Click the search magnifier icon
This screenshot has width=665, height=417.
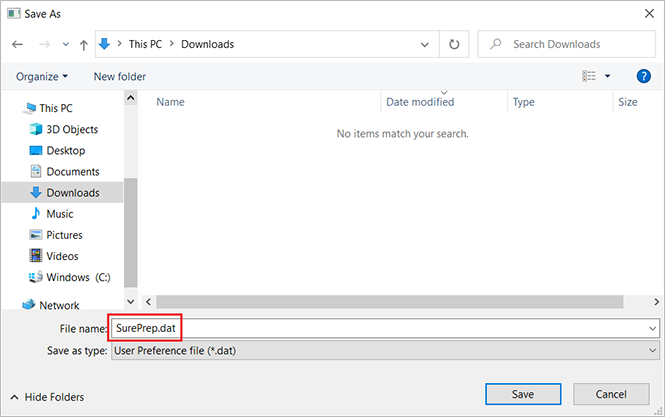tap(495, 44)
